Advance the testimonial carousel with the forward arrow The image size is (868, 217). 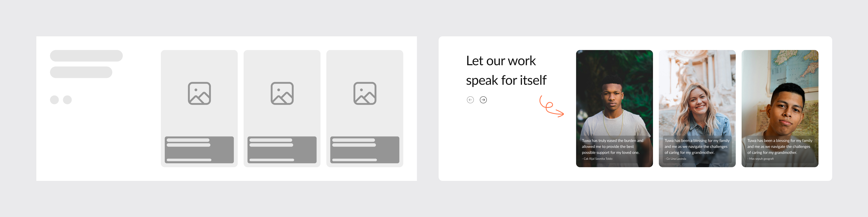(483, 99)
